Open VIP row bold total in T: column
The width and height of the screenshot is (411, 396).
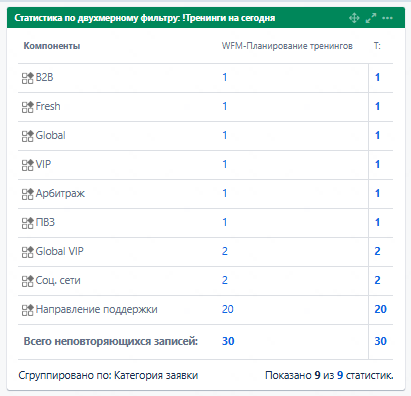[377, 164]
